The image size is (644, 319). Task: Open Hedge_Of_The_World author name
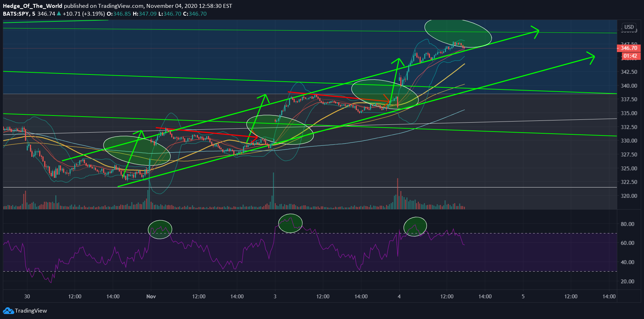pyautogui.click(x=32, y=6)
